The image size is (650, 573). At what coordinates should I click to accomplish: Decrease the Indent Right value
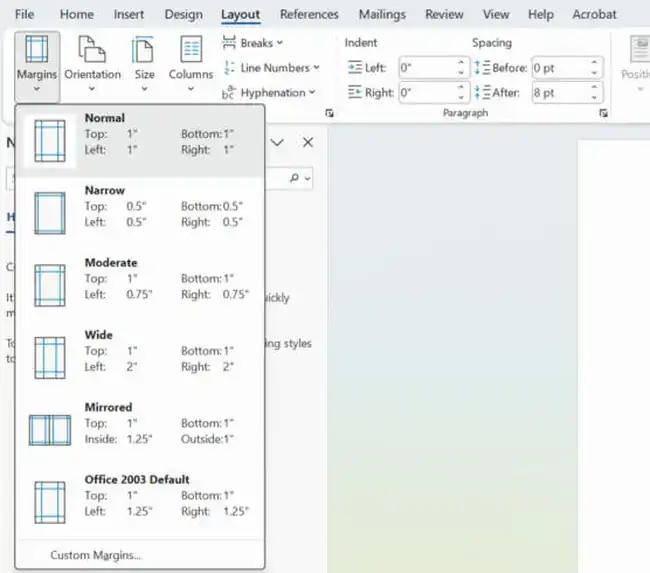461,98
